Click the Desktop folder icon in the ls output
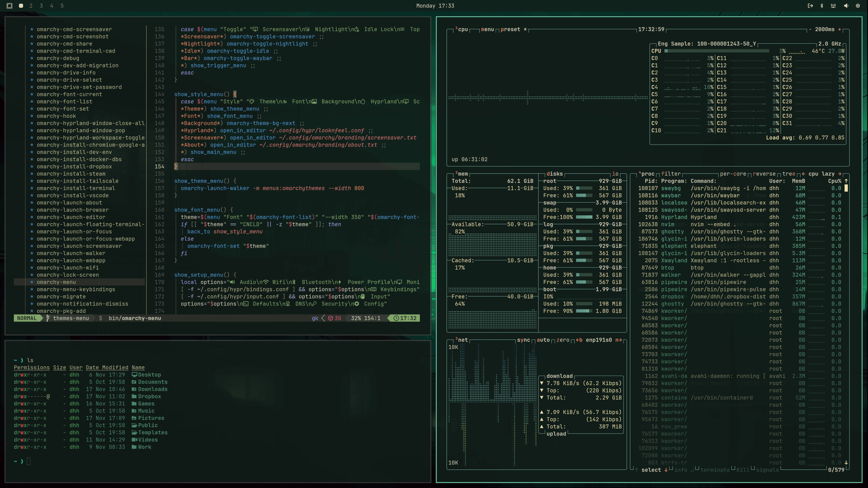The width and height of the screenshot is (868, 488). (x=134, y=375)
